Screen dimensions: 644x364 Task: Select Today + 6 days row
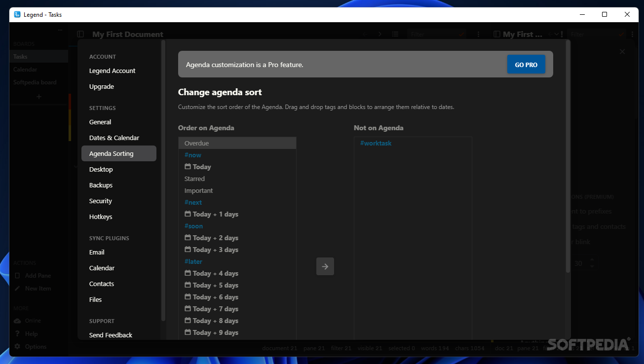pyautogui.click(x=237, y=297)
